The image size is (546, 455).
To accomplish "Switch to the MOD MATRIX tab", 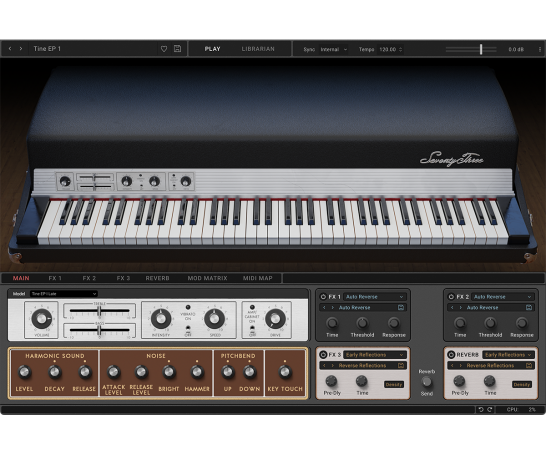I will [x=207, y=278].
